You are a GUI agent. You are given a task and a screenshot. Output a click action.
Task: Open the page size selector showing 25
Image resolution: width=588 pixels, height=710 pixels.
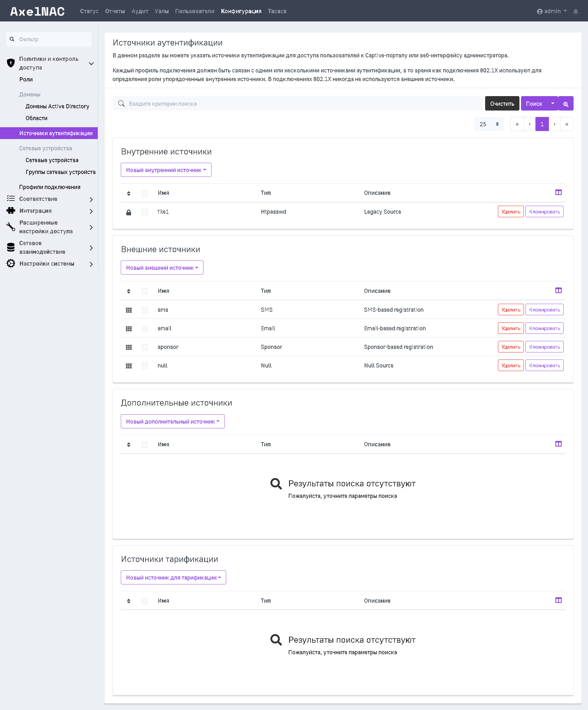click(x=489, y=124)
